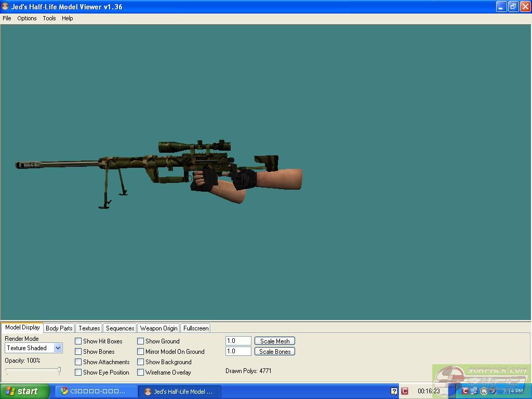
Task: Click the Half-Life icon in the title bar
Action: pyautogui.click(x=6, y=7)
